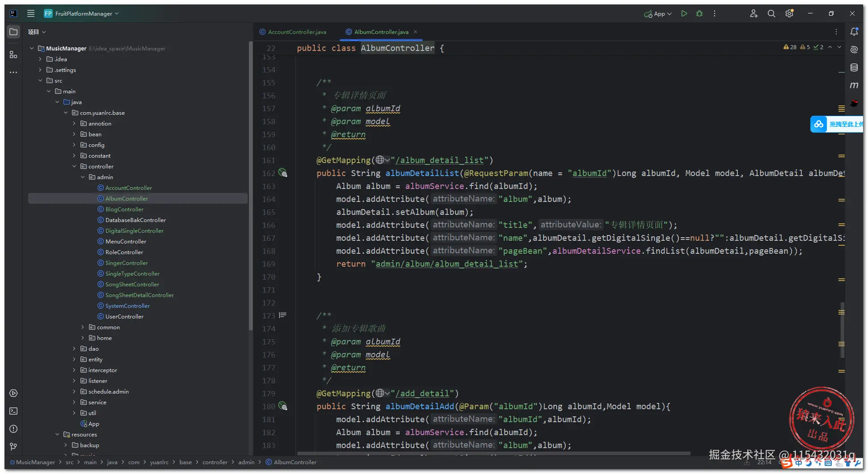Screen dimensions: 868x474
Task: Open the Problems tool window
Action: (13, 429)
